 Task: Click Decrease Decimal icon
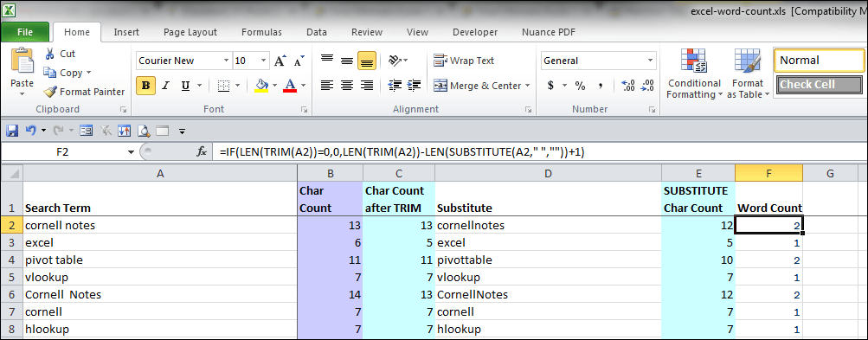647,86
